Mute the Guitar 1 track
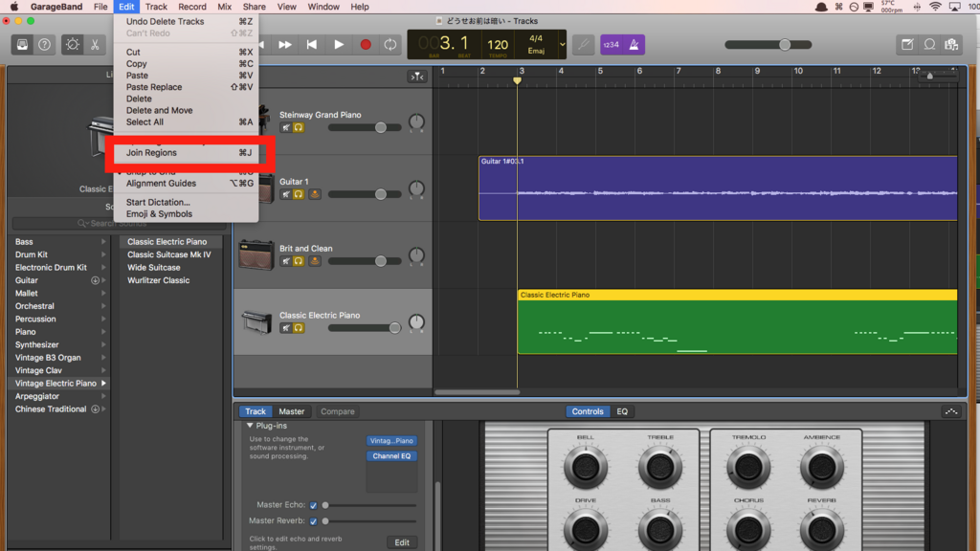Screen dimensions: 980x551 [x=285, y=194]
